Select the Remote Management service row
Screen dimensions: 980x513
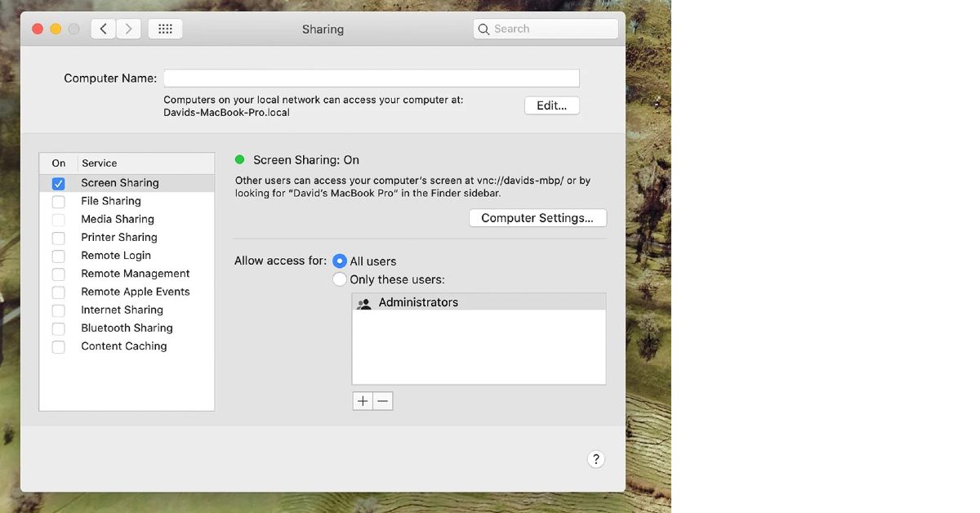(134, 274)
